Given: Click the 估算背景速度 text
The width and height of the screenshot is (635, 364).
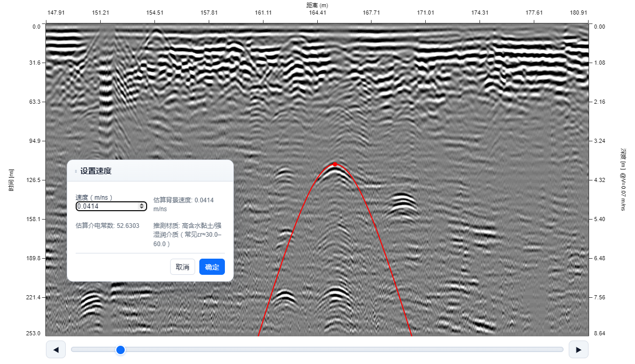Looking at the screenshot, I should [184, 204].
